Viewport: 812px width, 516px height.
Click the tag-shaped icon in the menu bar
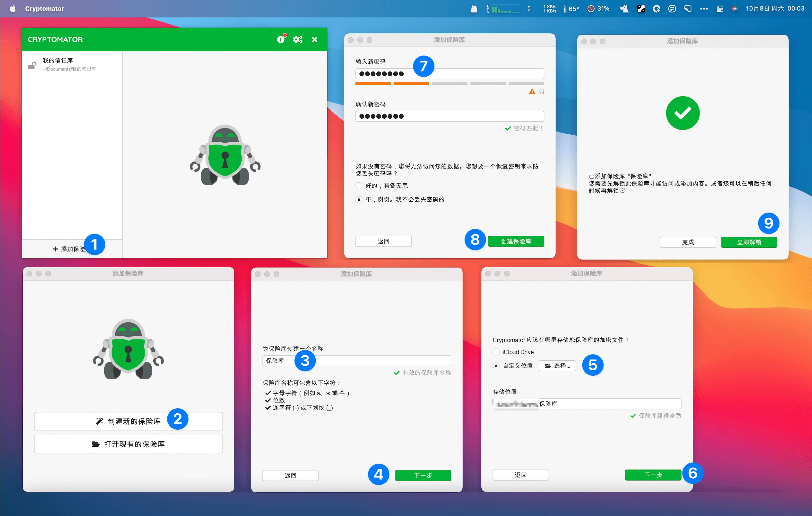click(x=688, y=9)
